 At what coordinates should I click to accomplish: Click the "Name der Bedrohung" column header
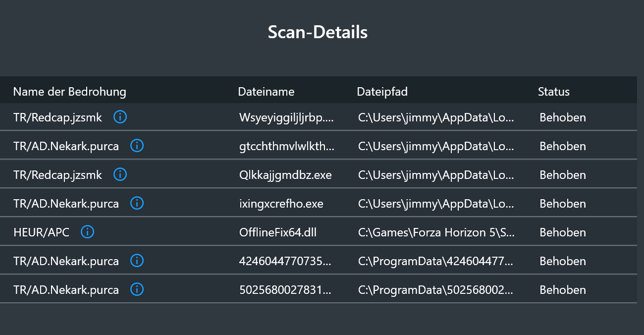pyautogui.click(x=69, y=92)
